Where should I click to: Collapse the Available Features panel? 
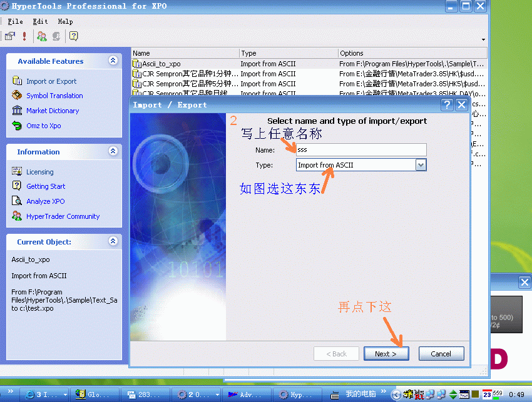pyautogui.click(x=113, y=61)
